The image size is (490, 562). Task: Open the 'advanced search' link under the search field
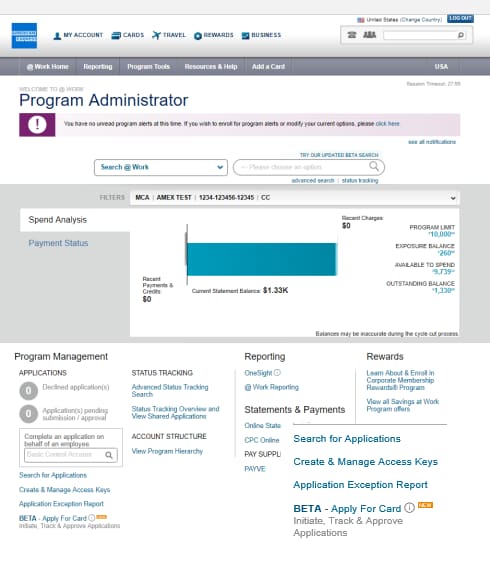(x=313, y=181)
